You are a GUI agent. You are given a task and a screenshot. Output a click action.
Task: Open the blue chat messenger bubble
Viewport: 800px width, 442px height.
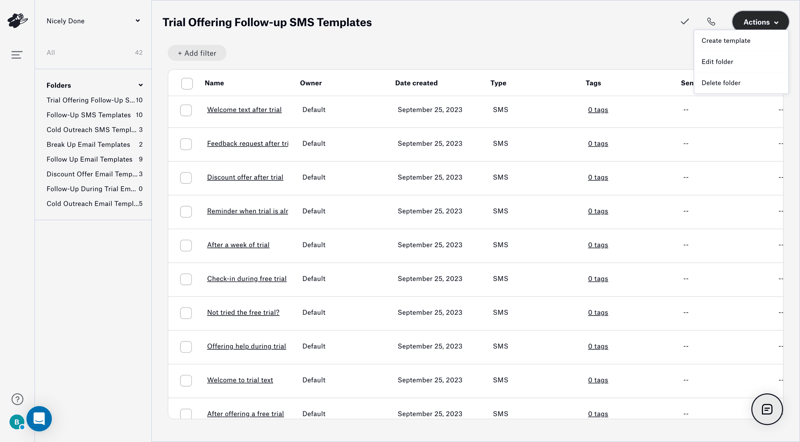pyautogui.click(x=39, y=418)
